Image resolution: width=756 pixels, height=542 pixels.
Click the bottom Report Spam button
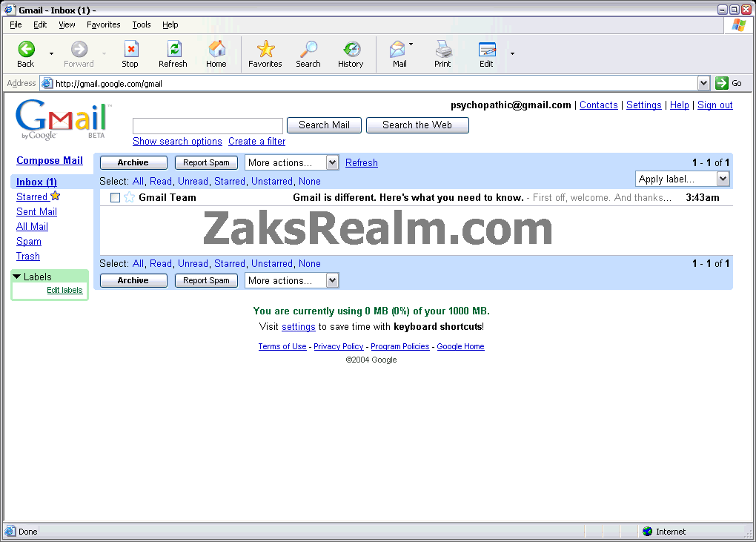pos(206,280)
